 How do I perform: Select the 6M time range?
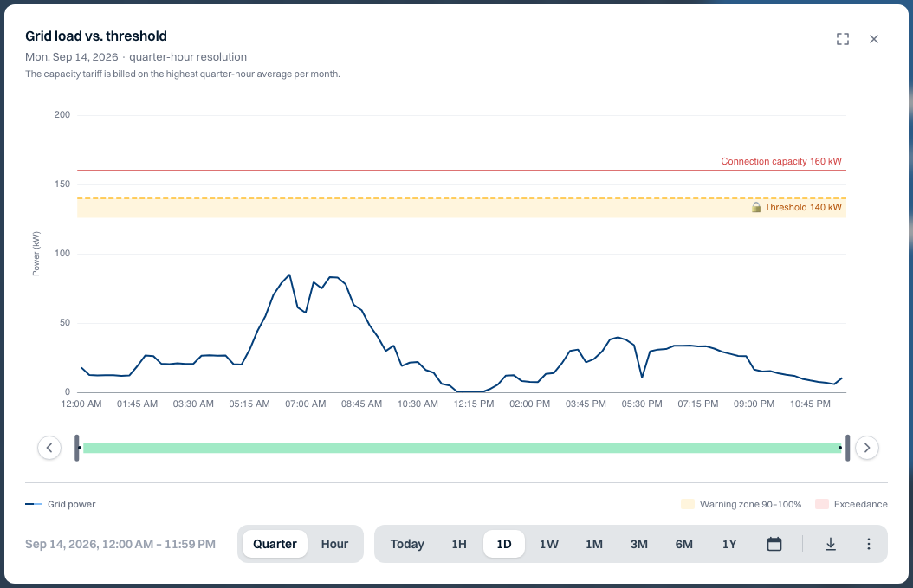[683, 544]
